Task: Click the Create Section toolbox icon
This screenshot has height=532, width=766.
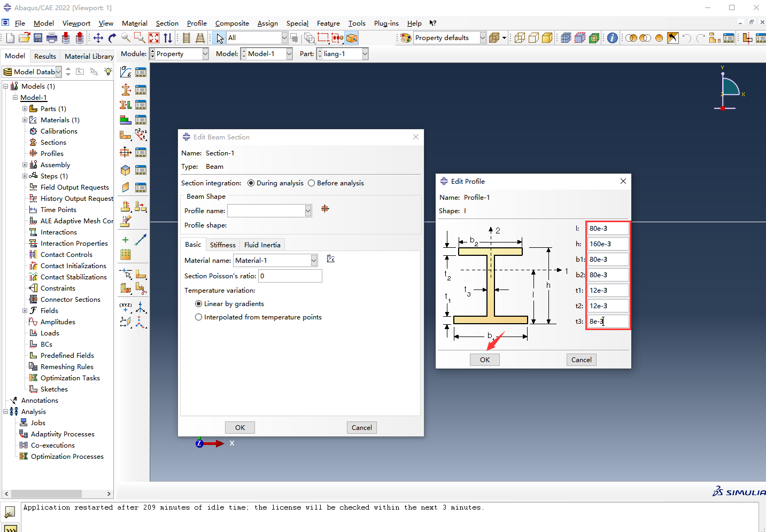Action: point(126,90)
